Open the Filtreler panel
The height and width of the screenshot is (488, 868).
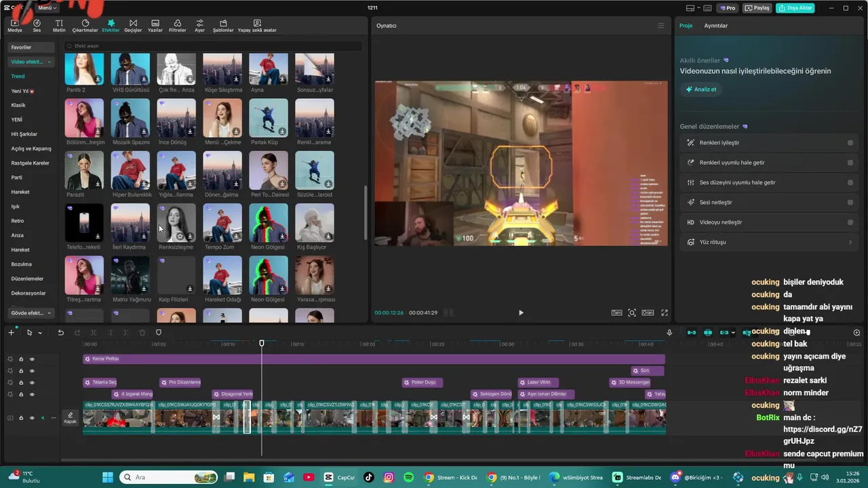[x=177, y=26]
